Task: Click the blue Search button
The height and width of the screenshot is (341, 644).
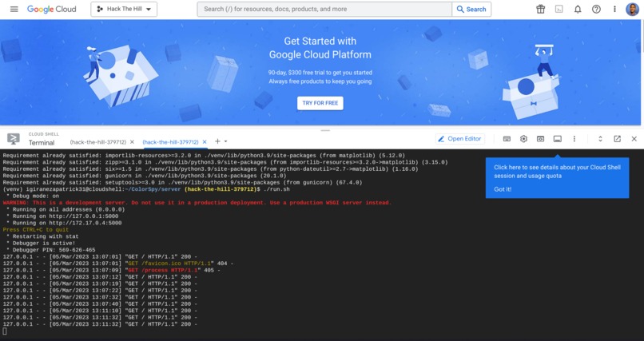Action: (471, 9)
